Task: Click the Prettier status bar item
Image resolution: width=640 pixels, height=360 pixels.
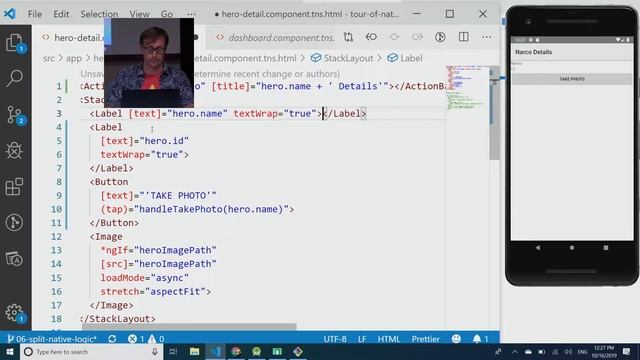Action: 425,339
